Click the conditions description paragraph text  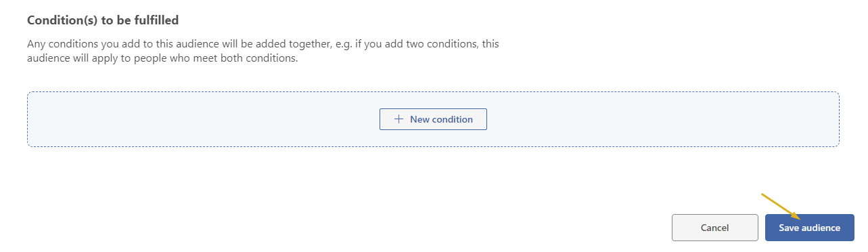[273, 51]
